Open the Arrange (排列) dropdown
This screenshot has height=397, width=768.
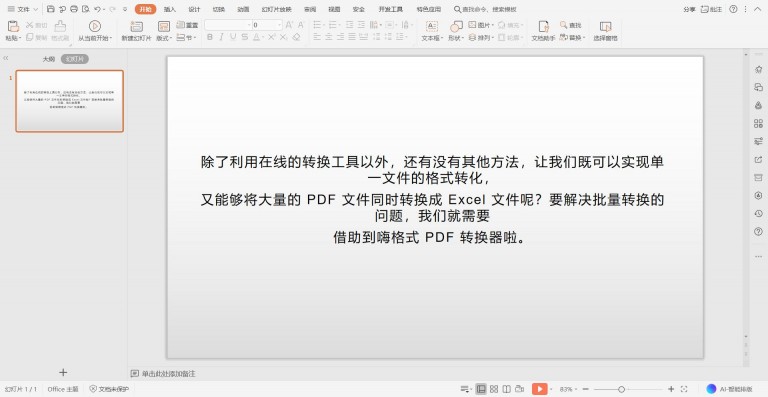(x=480, y=38)
